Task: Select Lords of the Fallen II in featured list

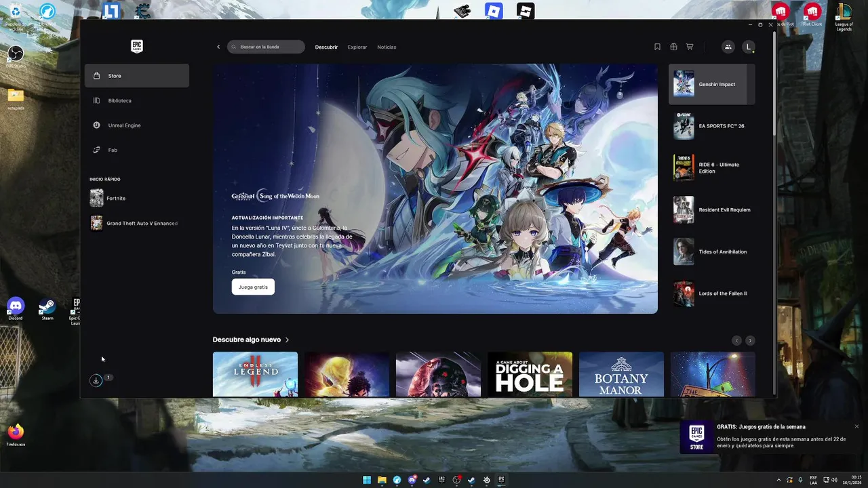Action: (711, 293)
